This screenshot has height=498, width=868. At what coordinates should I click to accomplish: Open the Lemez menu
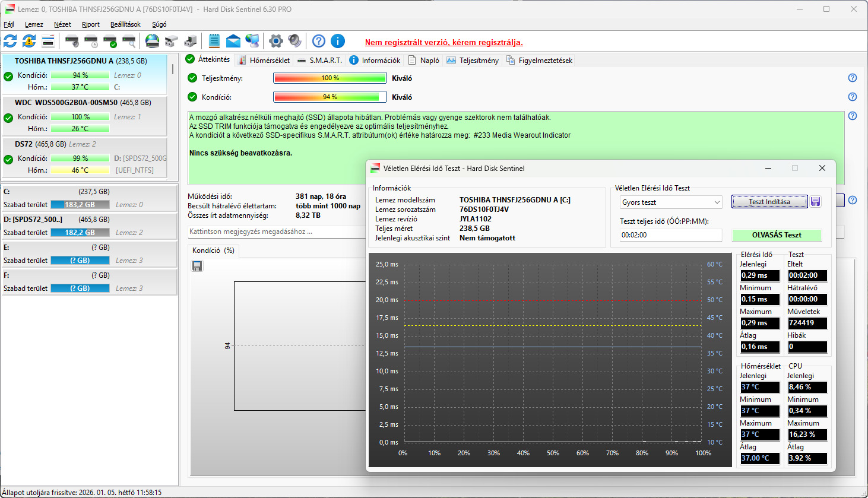[x=34, y=24]
